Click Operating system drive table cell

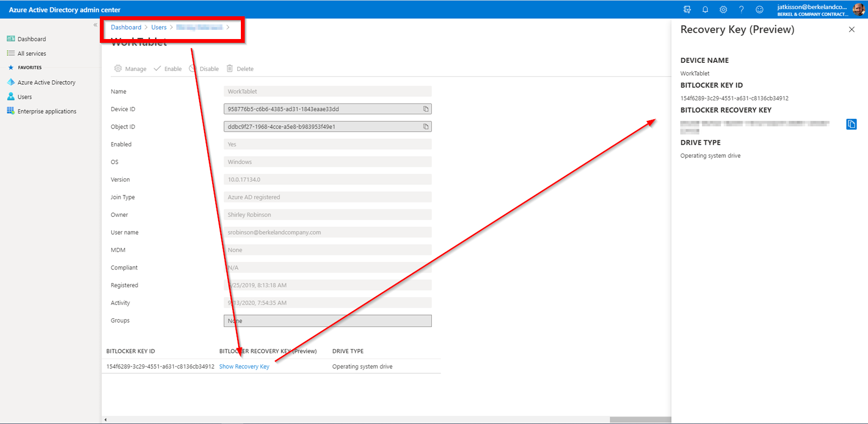362,367
